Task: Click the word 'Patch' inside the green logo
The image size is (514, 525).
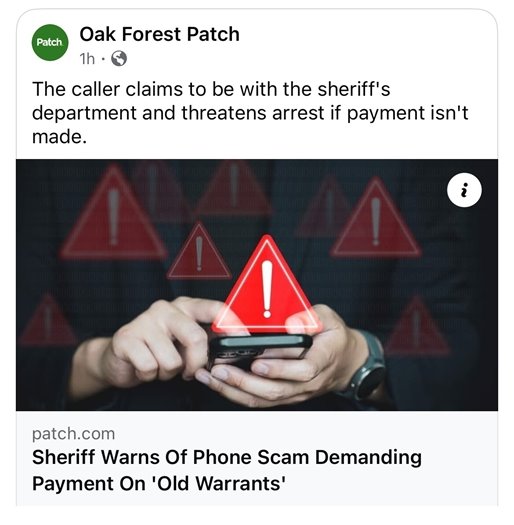Action: [50, 42]
